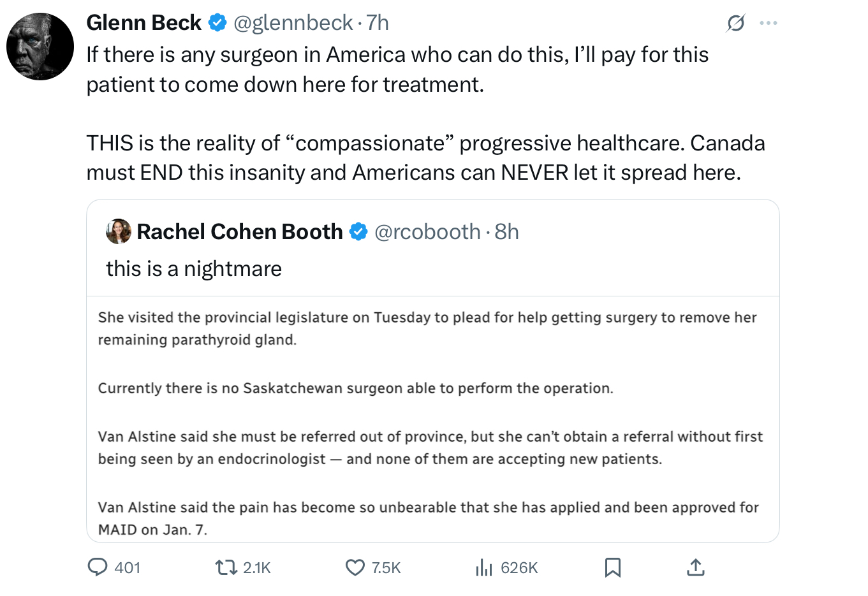Click the @rcobooth handle
Screen dimensions: 868x596
(x=427, y=231)
